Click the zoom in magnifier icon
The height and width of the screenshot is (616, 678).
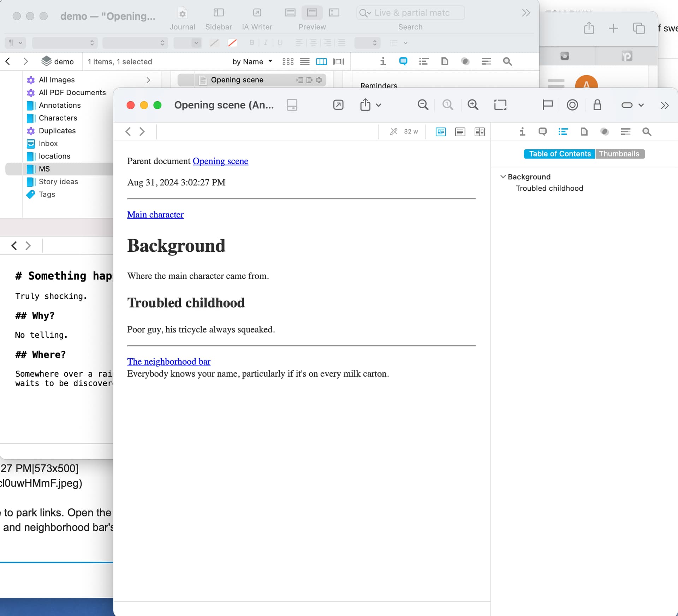pos(473,105)
